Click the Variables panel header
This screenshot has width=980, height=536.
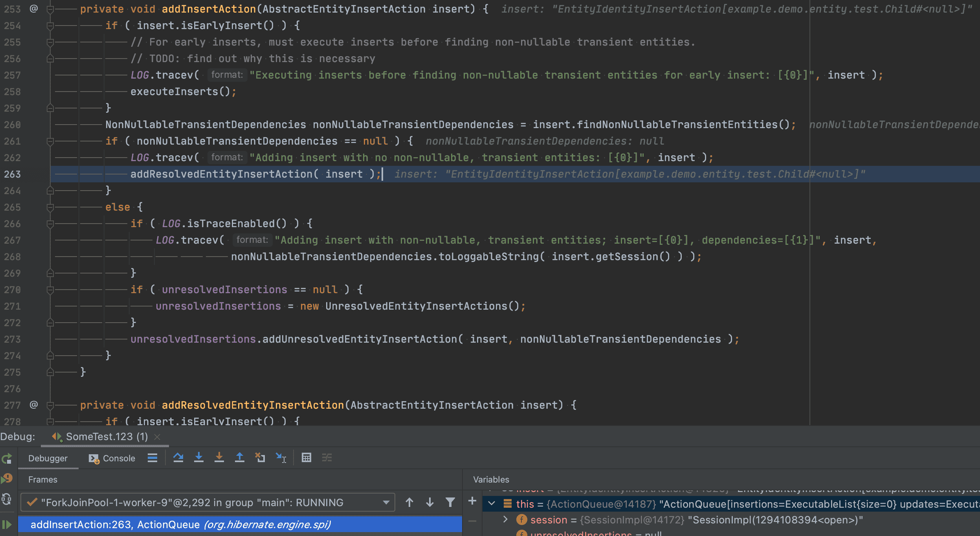[x=491, y=479]
